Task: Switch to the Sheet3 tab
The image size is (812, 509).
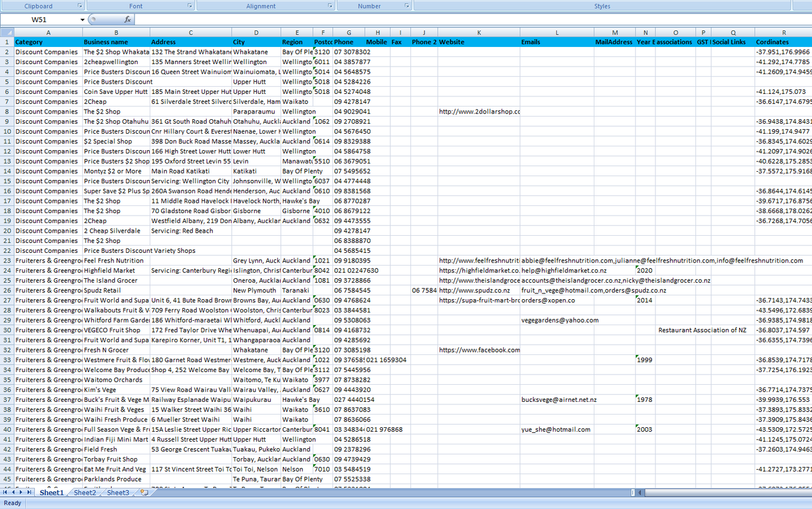Action: tap(118, 493)
